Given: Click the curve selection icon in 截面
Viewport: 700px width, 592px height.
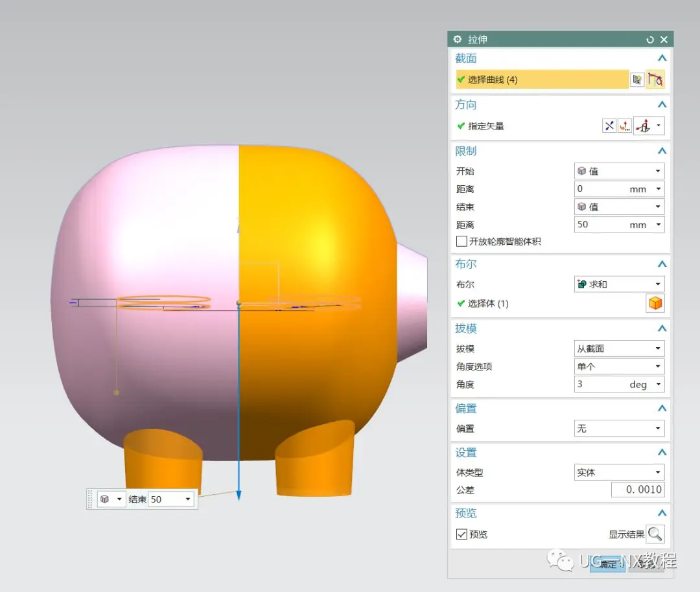Looking at the screenshot, I should [655, 80].
